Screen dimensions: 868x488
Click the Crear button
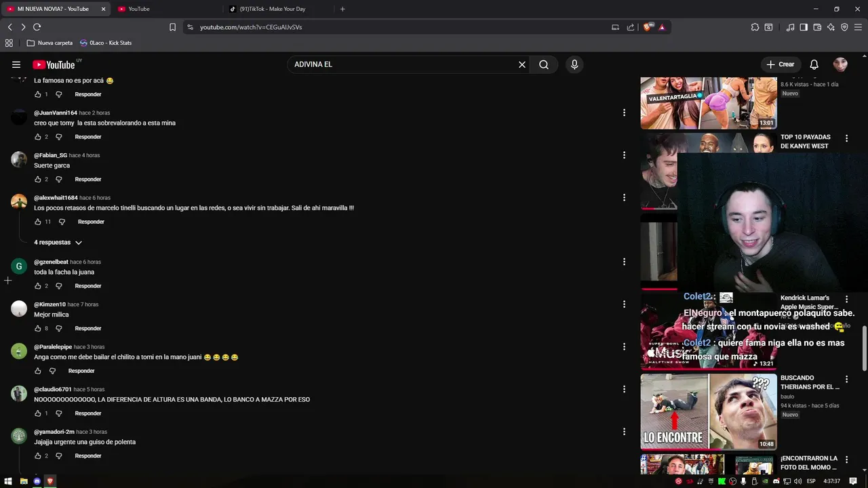781,64
